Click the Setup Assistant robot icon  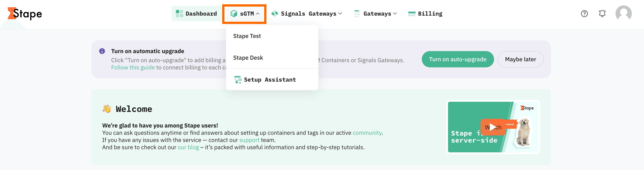coord(237,80)
